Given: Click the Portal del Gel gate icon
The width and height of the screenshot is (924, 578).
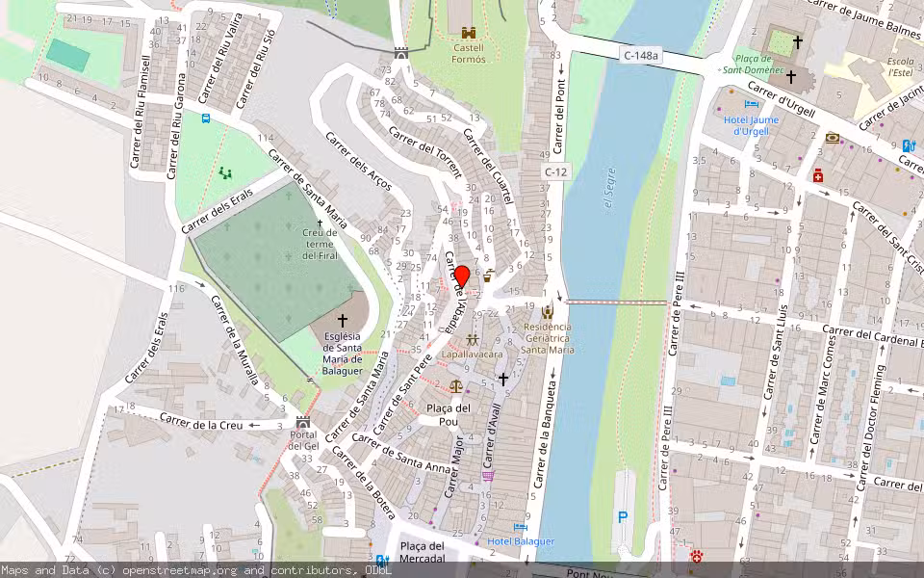Looking at the screenshot, I should click(303, 422).
